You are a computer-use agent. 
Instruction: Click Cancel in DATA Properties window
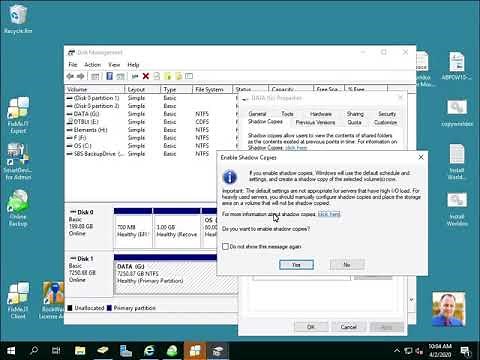349,327
